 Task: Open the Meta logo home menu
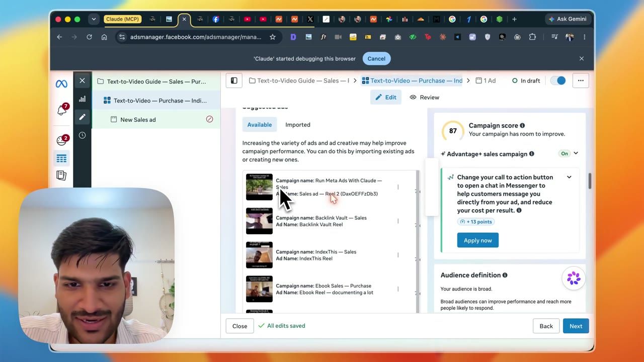pyautogui.click(x=61, y=84)
